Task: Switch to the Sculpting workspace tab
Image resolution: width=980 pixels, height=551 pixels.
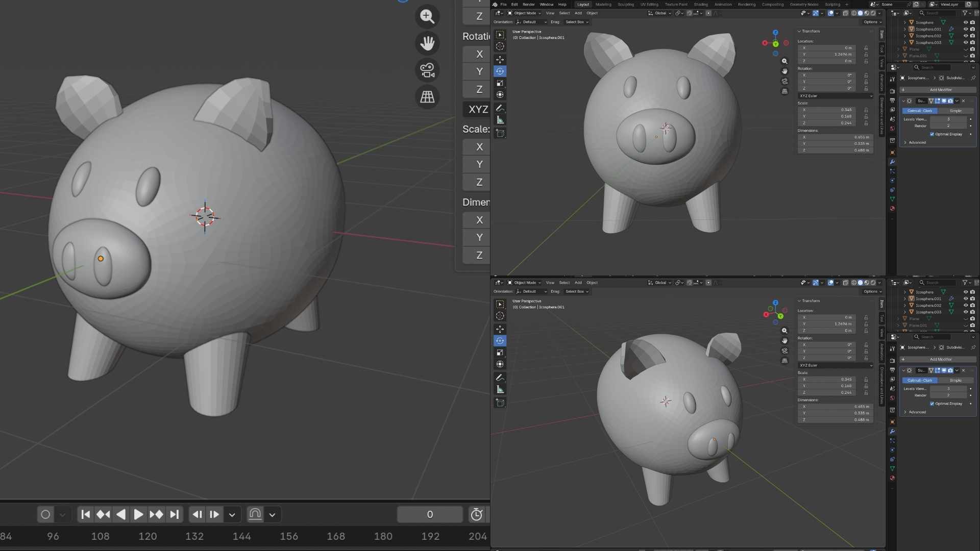Action: tap(625, 5)
